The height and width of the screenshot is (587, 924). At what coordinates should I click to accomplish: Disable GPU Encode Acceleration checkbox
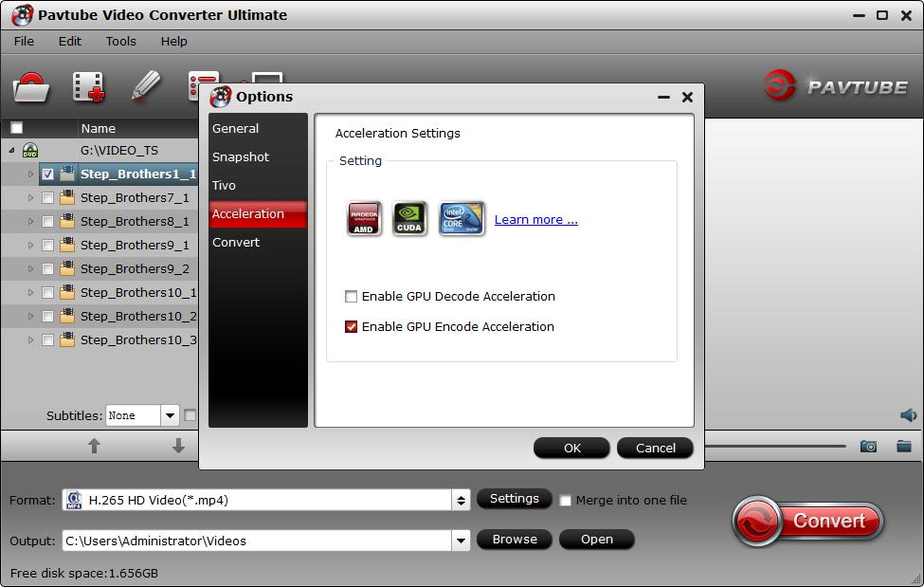[352, 327]
